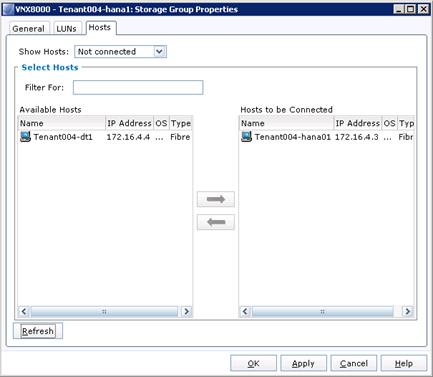This screenshot has height=377, width=433.
Task: Click the host icon beside Tenant004-hana01
Action: pos(247,137)
